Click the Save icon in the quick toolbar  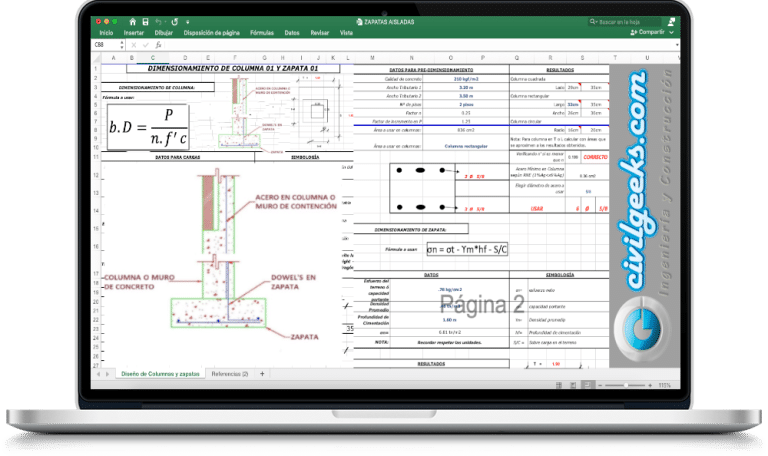[146, 21]
